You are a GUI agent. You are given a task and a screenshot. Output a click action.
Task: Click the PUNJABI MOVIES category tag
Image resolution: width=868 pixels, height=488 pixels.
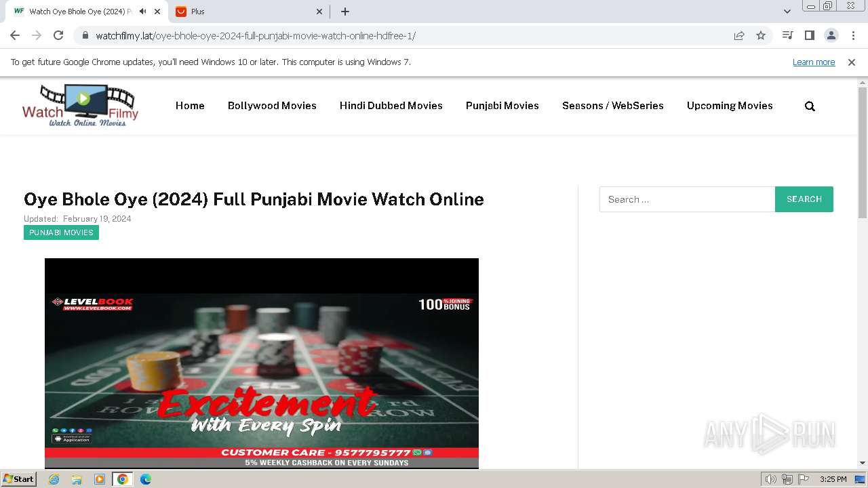coord(61,232)
